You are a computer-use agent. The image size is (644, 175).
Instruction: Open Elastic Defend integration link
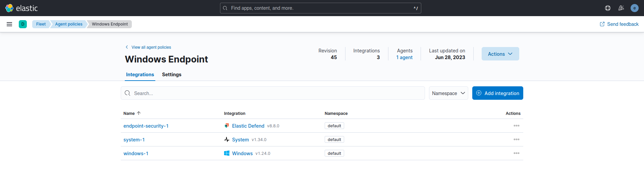pyautogui.click(x=248, y=126)
